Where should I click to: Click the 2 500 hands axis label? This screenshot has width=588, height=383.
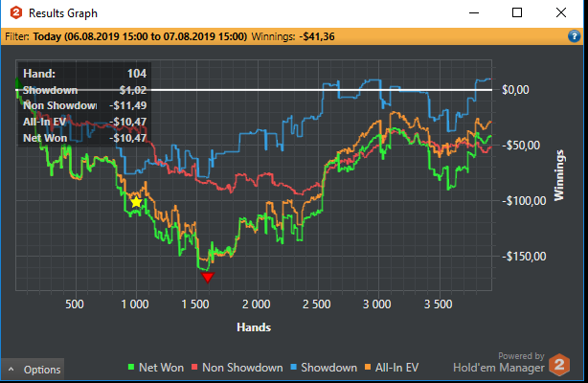click(x=317, y=304)
